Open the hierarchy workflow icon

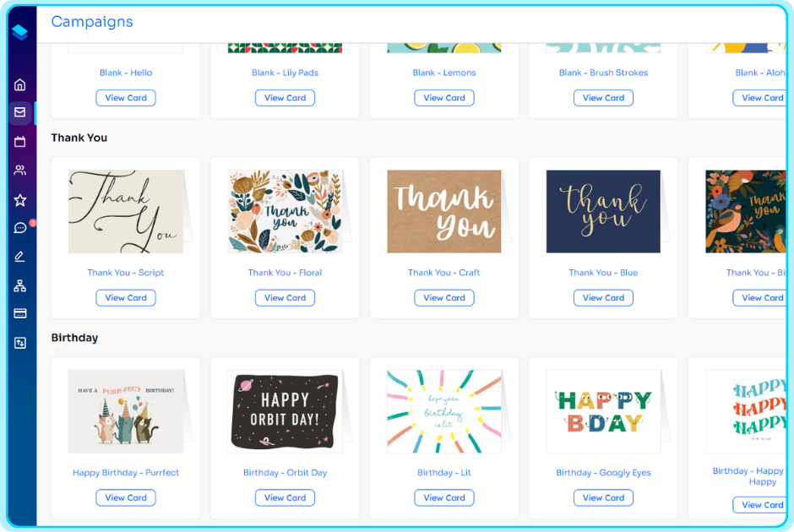click(19, 285)
